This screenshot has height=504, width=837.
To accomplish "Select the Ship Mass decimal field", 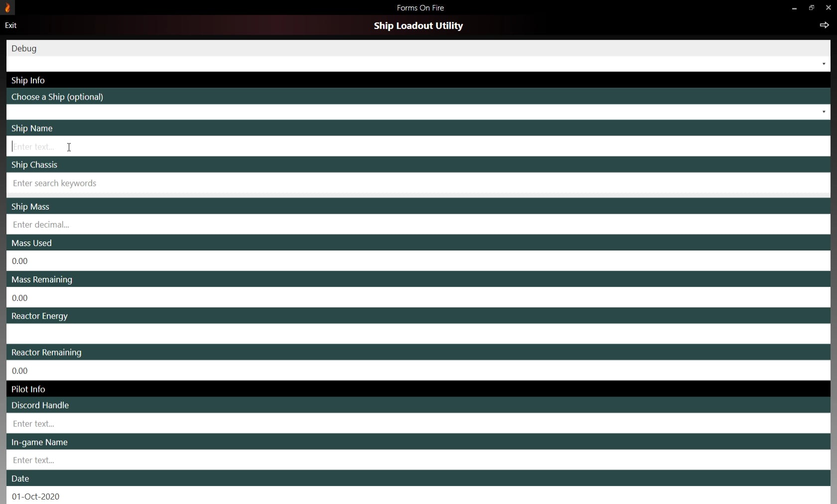I will tap(418, 225).
